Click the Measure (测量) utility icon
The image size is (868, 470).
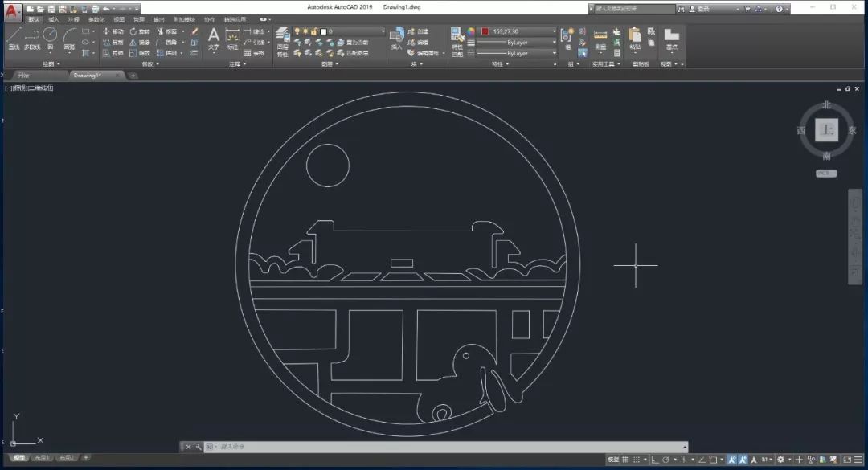point(600,37)
